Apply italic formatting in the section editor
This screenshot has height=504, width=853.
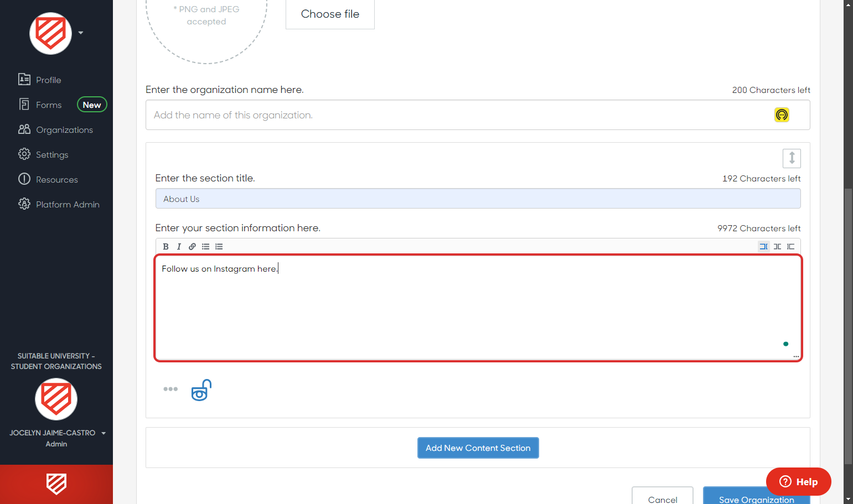click(x=179, y=246)
